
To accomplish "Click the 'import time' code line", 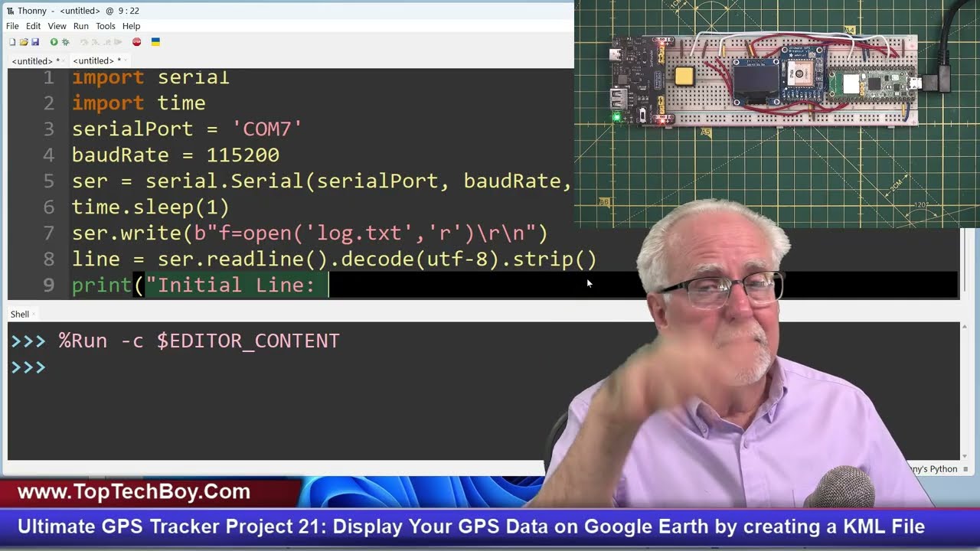I will click(x=139, y=103).
